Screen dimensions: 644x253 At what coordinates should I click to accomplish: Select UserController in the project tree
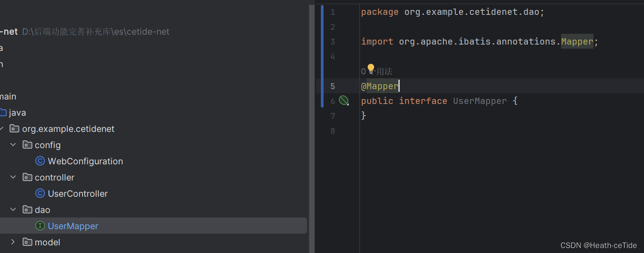(x=78, y=194)
